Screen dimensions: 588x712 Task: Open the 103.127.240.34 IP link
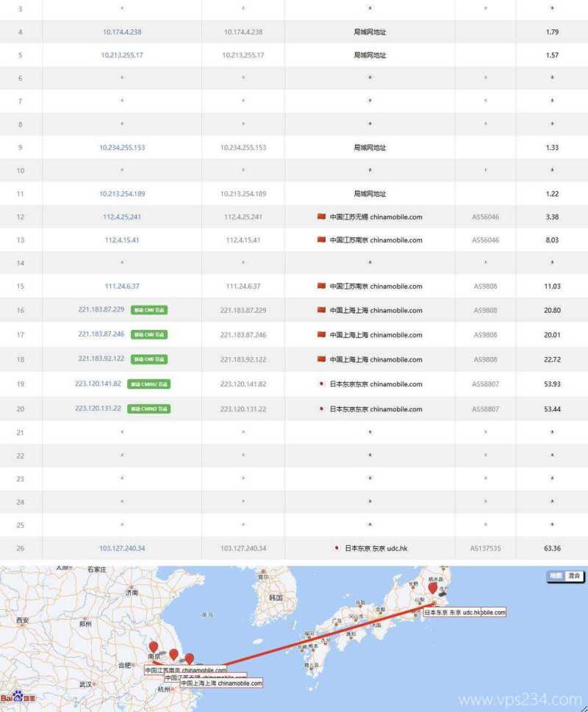coord(122,548)
